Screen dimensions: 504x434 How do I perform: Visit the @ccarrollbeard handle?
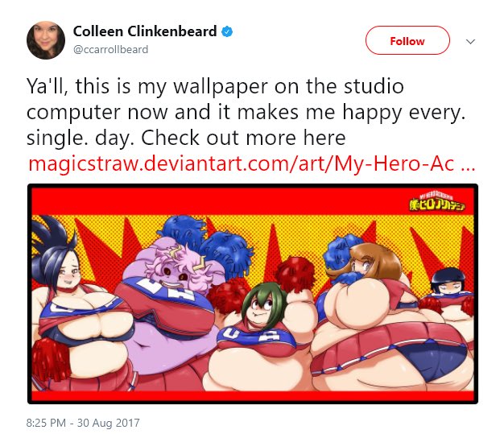110,49
